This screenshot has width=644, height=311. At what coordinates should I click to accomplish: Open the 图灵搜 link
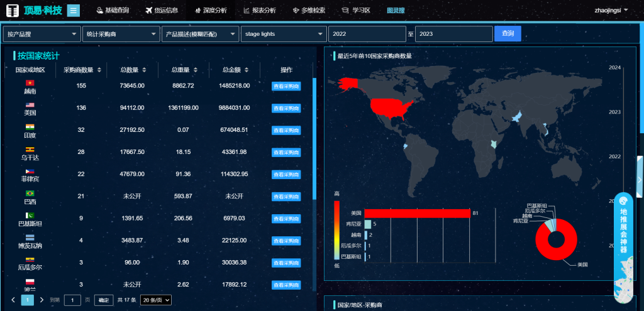tap(396, 11)
